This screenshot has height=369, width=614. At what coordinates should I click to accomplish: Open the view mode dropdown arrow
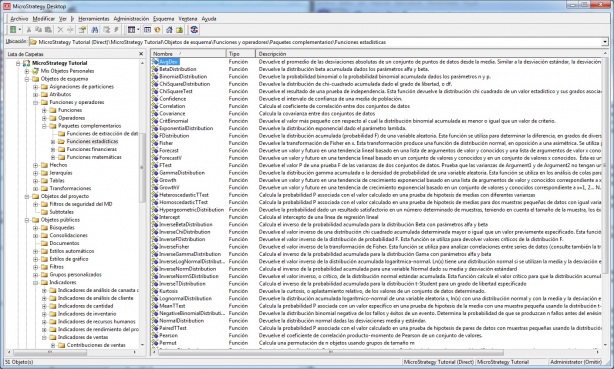coord(138,30)
